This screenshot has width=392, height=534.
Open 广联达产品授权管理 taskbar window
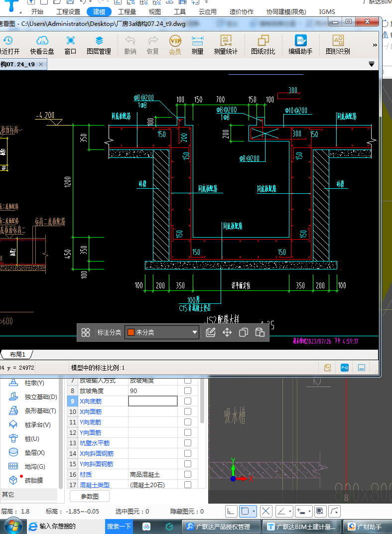(221, 527)
